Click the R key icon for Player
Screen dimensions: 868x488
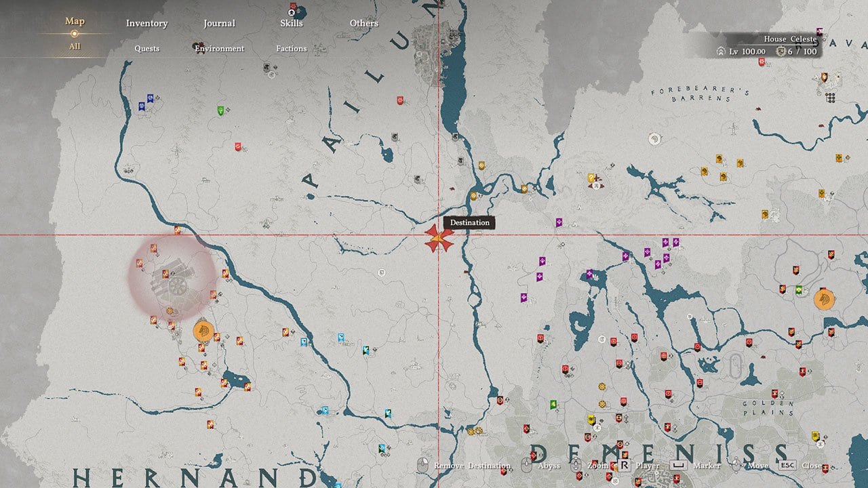tap(624, 466)
